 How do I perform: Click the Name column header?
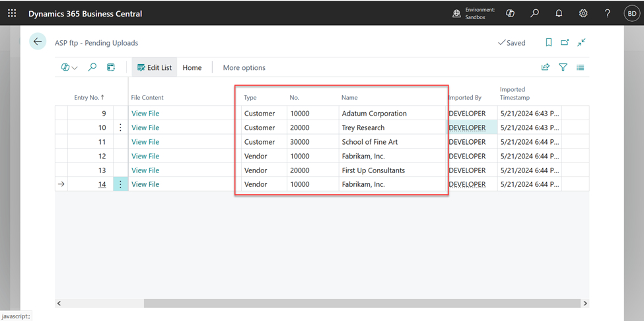349,98
